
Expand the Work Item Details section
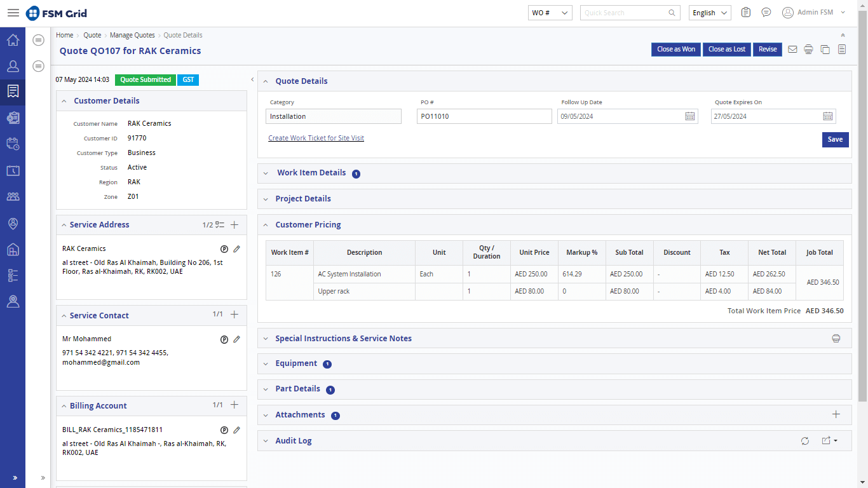266,173
